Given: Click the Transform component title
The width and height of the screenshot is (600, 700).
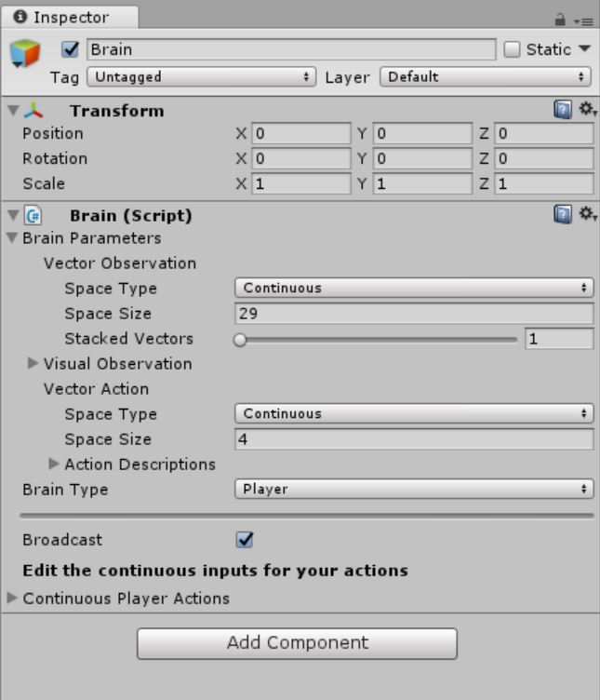Looking at the screenshot, I should (x=117, y=110).
